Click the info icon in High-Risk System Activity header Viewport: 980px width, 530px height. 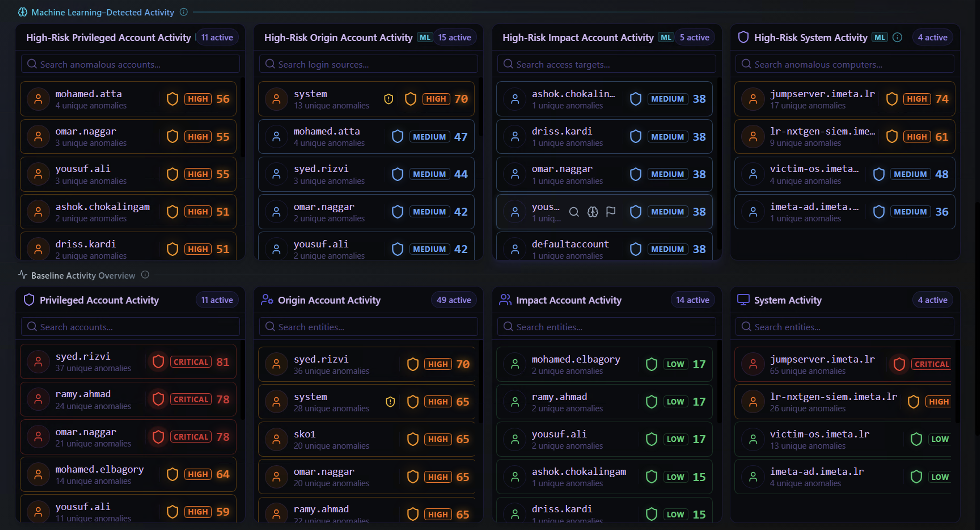pos(897,37)
